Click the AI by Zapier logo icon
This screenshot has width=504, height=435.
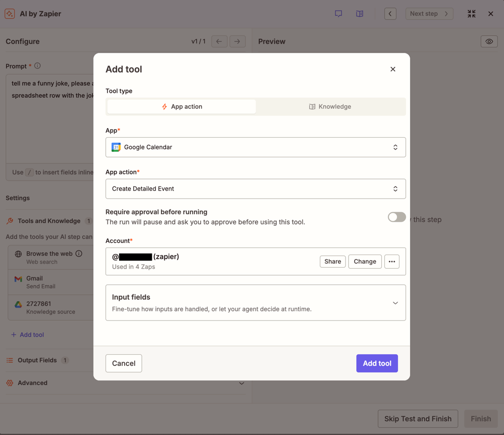click(10, 14)
